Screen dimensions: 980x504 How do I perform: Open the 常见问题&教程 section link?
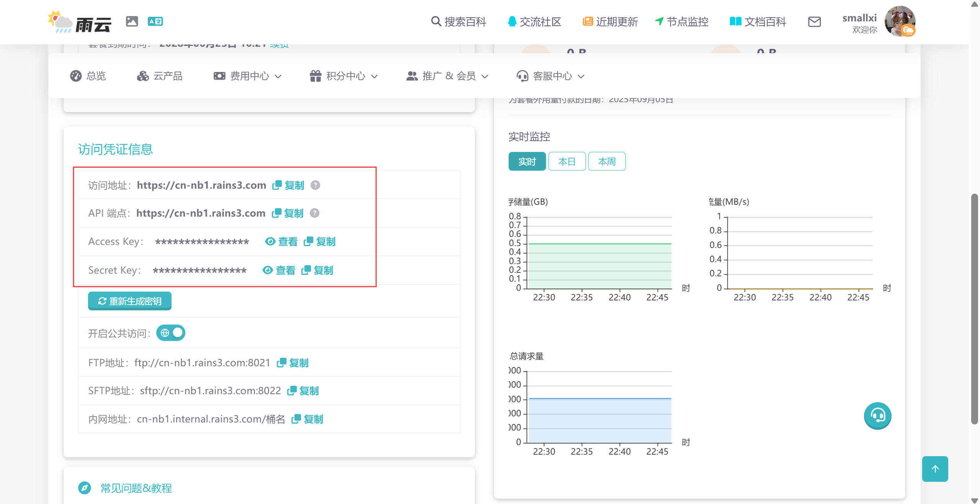point(136,488)
